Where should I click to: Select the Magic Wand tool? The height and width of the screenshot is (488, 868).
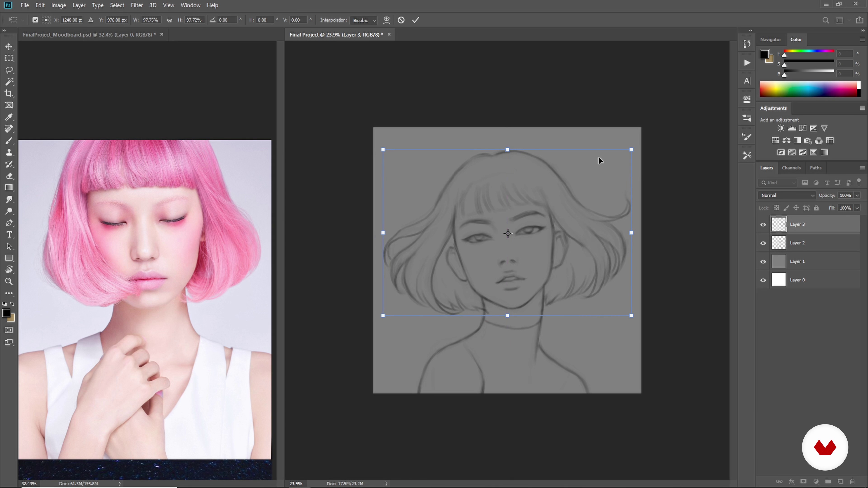pyautogui.click(x=9, y=82)
